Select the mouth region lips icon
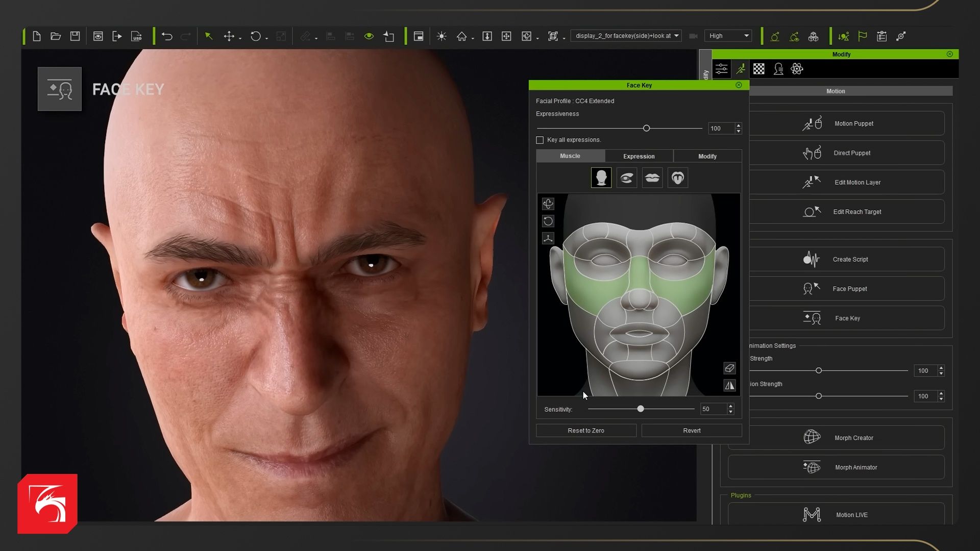The height and width of the screenshot is (551, 980). click(652, 178)
